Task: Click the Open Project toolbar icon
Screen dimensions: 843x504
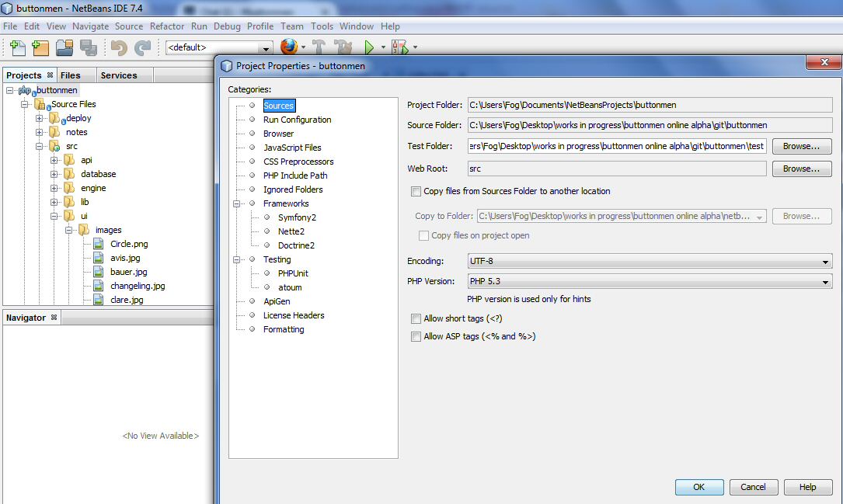Action: pyautogui.click(x=64, y=48)
